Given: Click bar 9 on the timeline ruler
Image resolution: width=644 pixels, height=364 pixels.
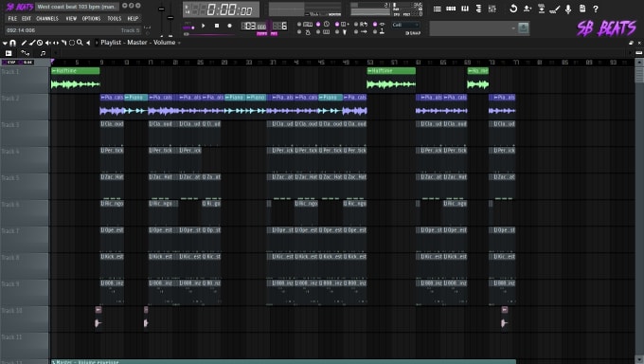Looking at the screenshot, I should coord(101,63).
